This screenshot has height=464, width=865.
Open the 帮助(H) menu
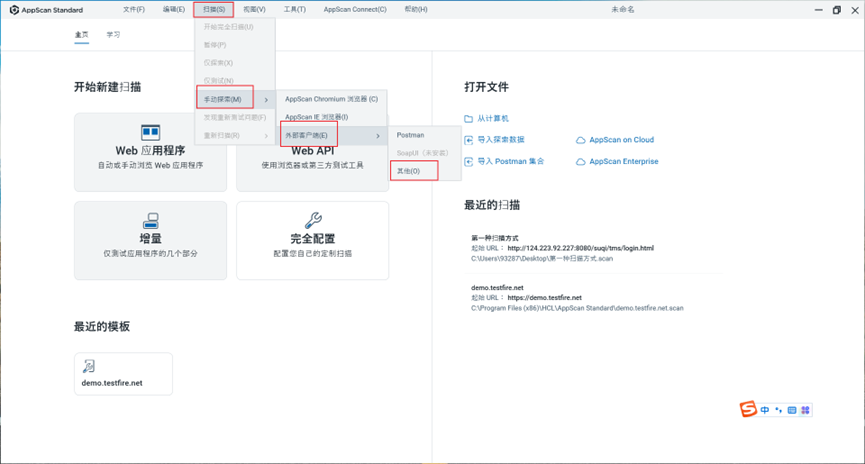click(416, 9)
